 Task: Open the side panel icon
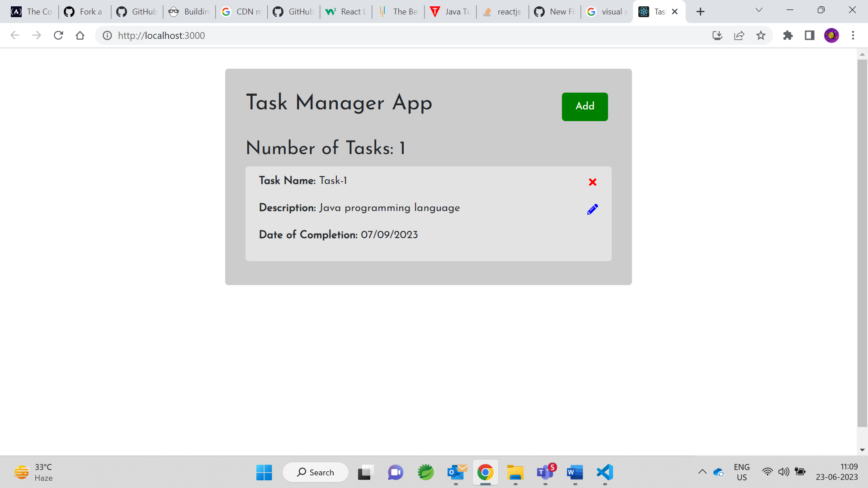[x=809, y=35]
